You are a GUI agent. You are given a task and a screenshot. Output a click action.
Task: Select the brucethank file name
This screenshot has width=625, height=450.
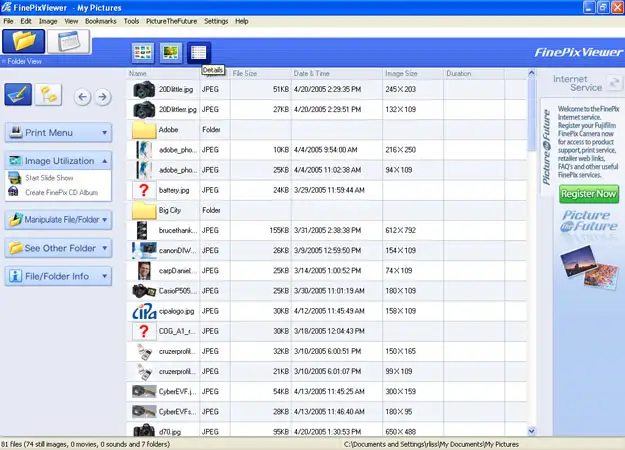[178, 230]
